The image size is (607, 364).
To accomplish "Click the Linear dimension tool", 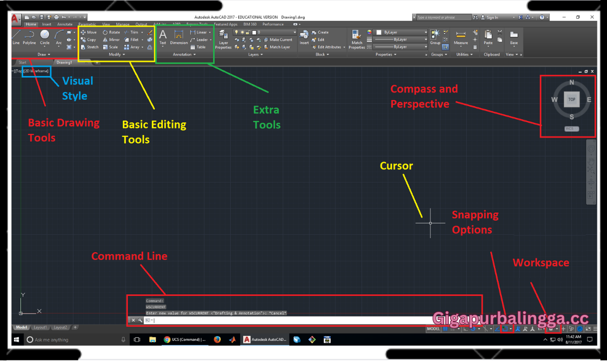I will coord(198,32).
